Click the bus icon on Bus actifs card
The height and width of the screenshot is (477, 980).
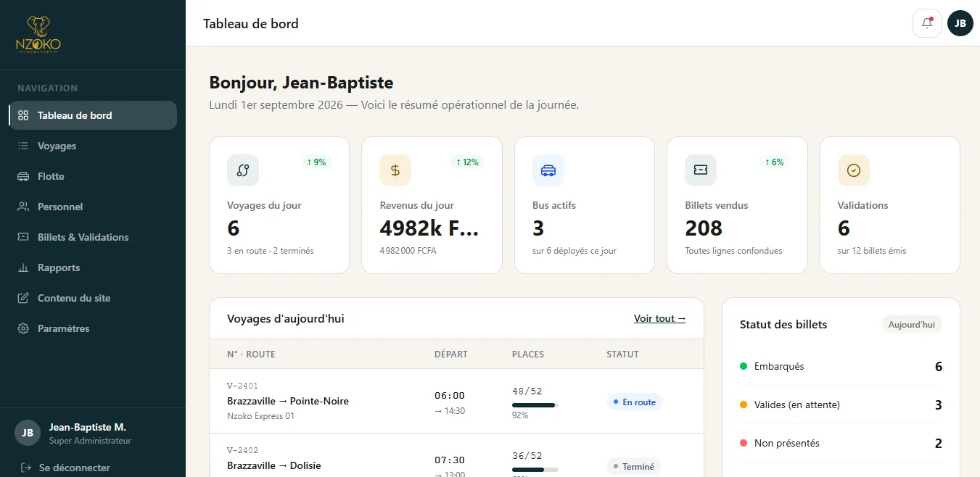[x=548, y=170]
